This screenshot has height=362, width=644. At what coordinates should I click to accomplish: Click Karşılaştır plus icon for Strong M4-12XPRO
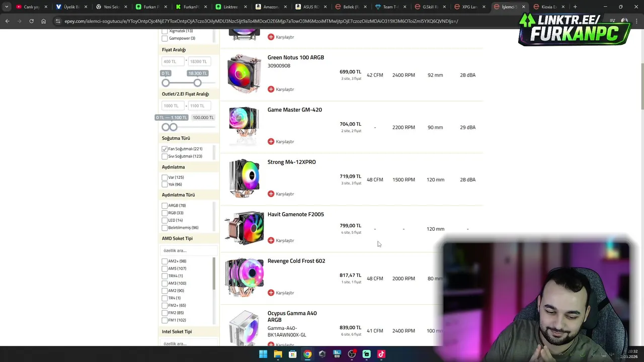(271, 194)
